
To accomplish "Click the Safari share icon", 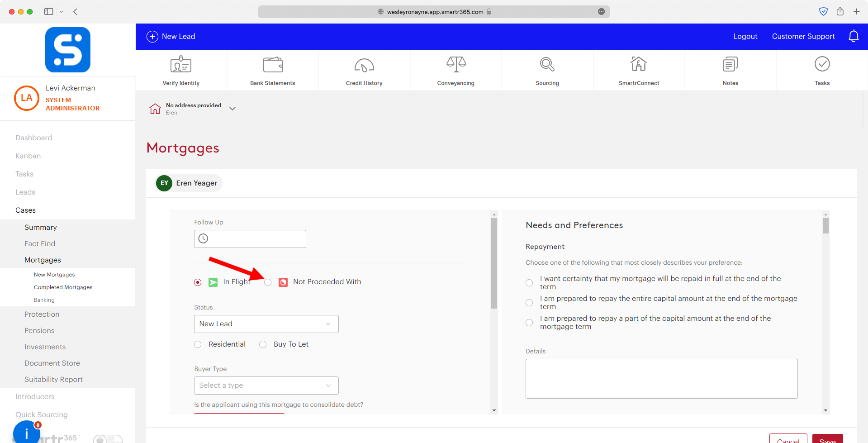I will coord(840,11).
